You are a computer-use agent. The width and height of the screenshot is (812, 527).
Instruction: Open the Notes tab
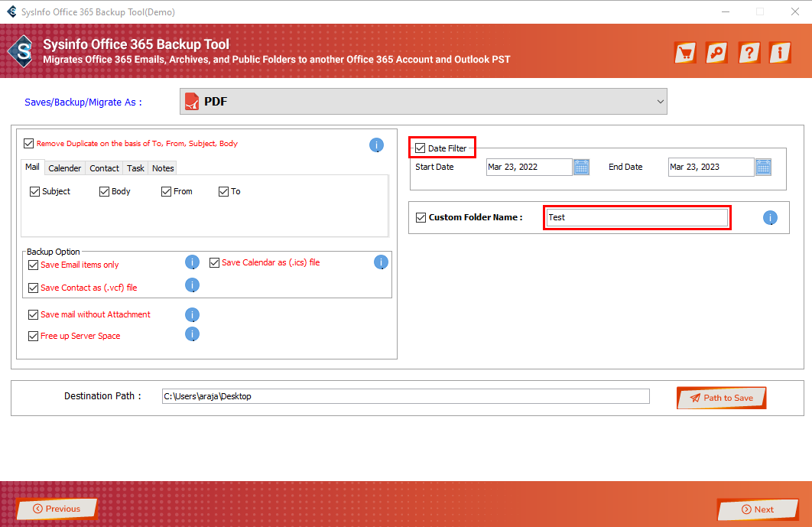(163, 168)
